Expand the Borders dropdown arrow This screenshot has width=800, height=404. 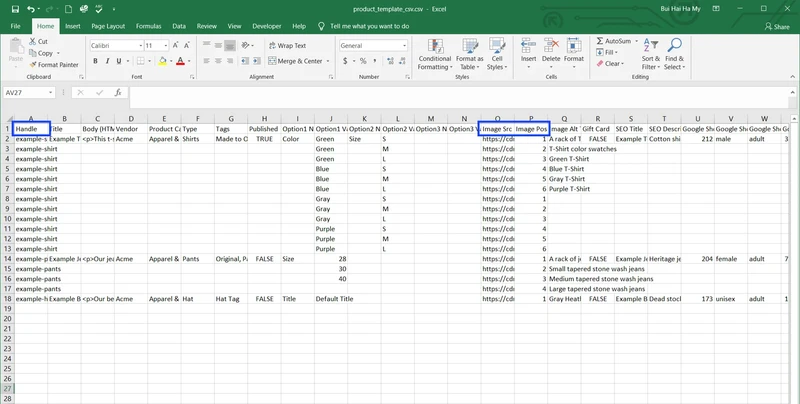149,61
